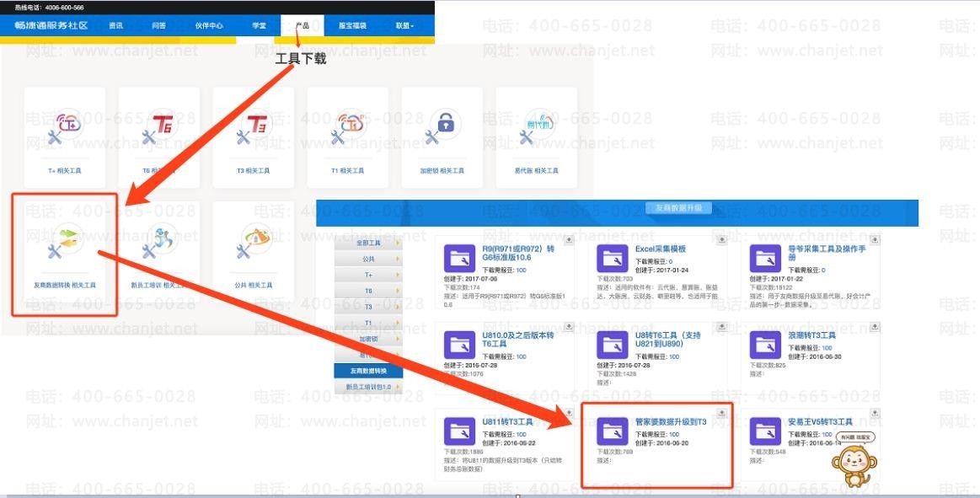Open the 服宝福袋 navigation tab
Screen dimensions: 980x498
(352, 25)
